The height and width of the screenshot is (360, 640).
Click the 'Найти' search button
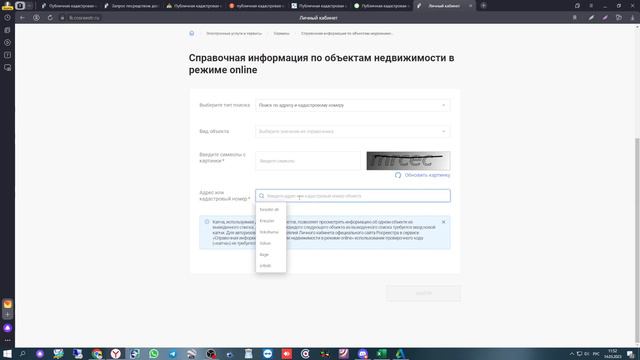pos(423,293)
